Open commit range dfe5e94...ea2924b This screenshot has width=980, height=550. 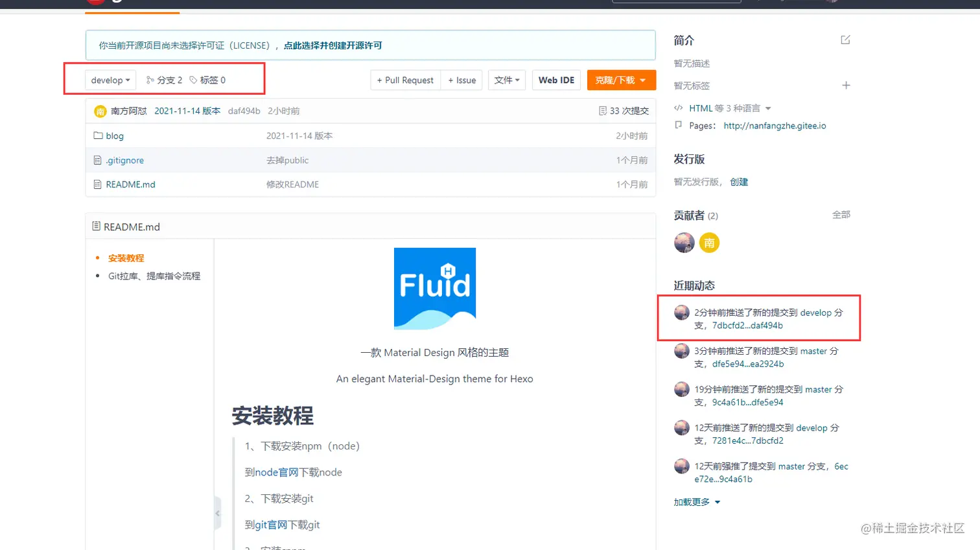point(748,365)
